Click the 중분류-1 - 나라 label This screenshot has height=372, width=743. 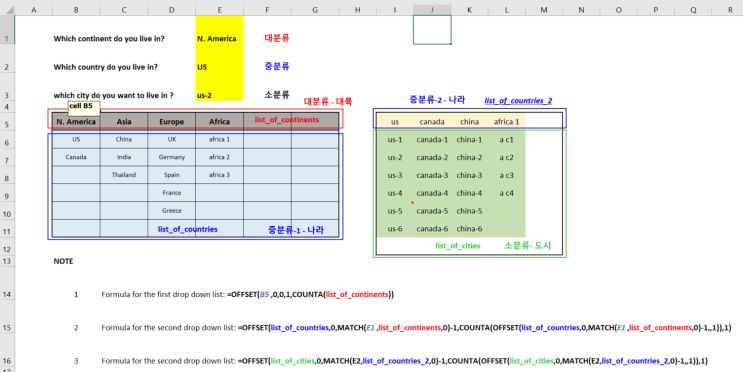pyautogui.click(x=296, y=230)
